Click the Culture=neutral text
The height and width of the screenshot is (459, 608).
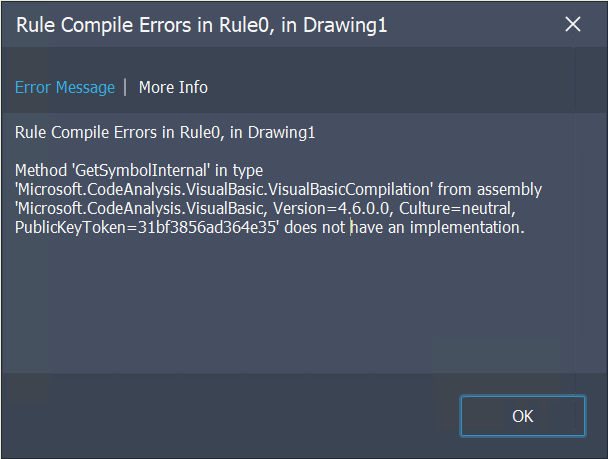point(458,209)
